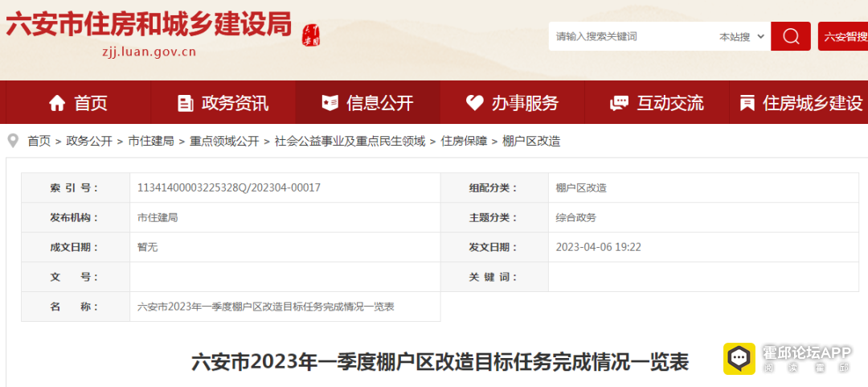Click the 主题分类 field label
Image resolution: width=868 pixels, height=387 pixels.
[493, 217]
